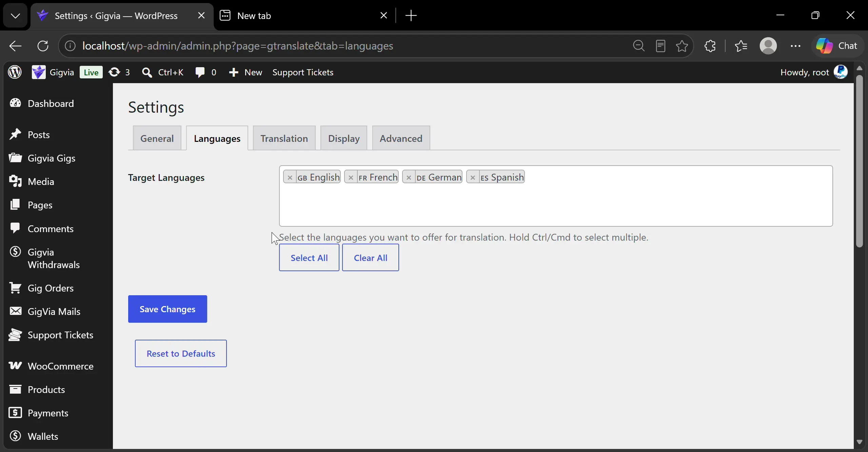Image resolution: width=868 pixels, height=452 pixels.
Task: Click the Clear All button
Action: click(371, 258)
